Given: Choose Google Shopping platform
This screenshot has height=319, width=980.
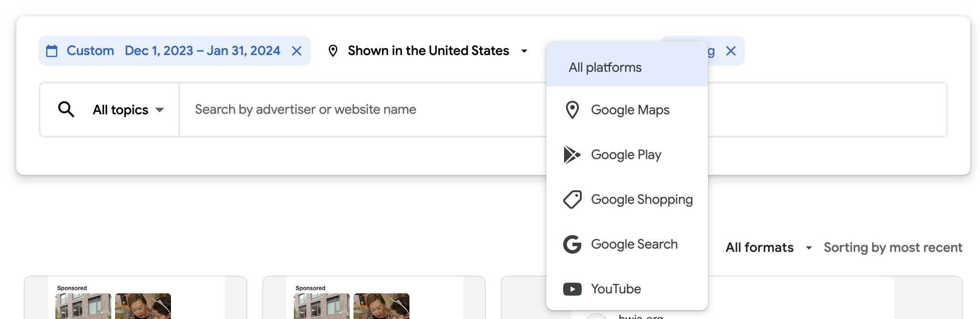Looking at the screenshot, I should pyautogui.click(x=627, y=200).
